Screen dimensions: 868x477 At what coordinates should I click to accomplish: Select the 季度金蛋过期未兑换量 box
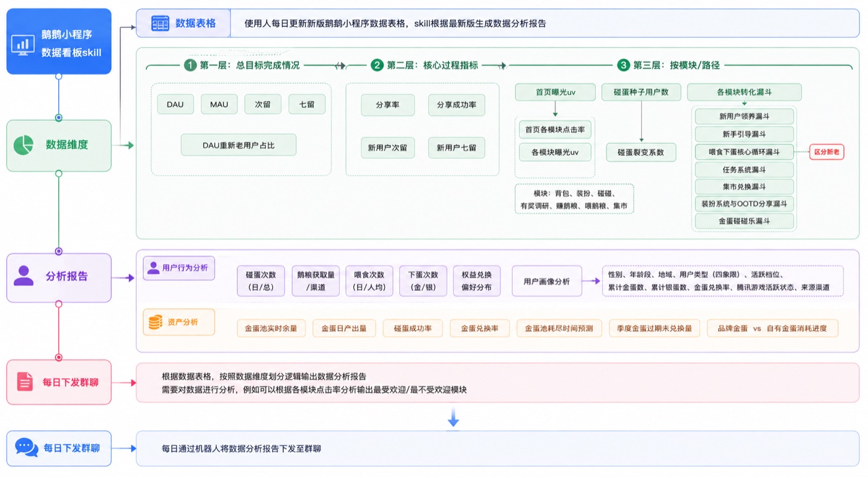pyautogui.click(x=655, y=328)
